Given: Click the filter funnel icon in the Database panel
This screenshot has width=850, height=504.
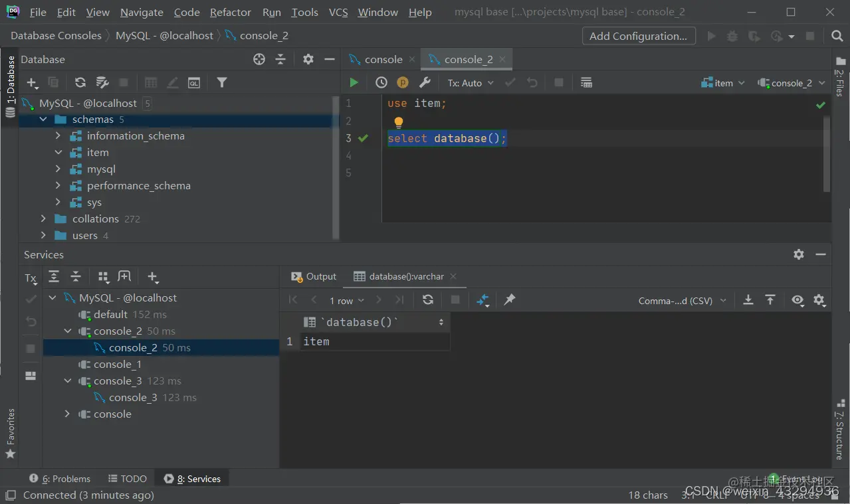Looking at the screenshot, I should point(222,82).
